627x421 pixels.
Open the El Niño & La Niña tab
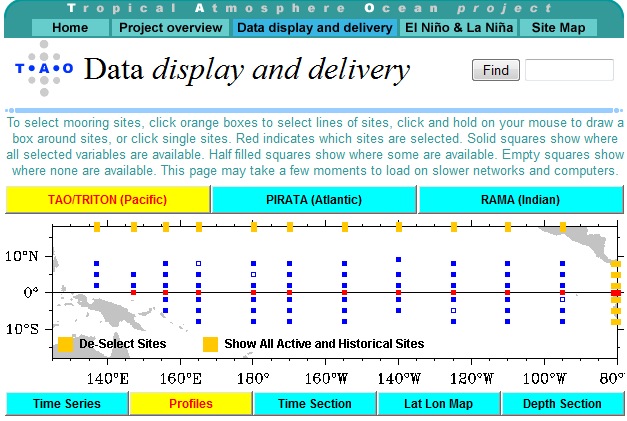(x=459, y=28)
